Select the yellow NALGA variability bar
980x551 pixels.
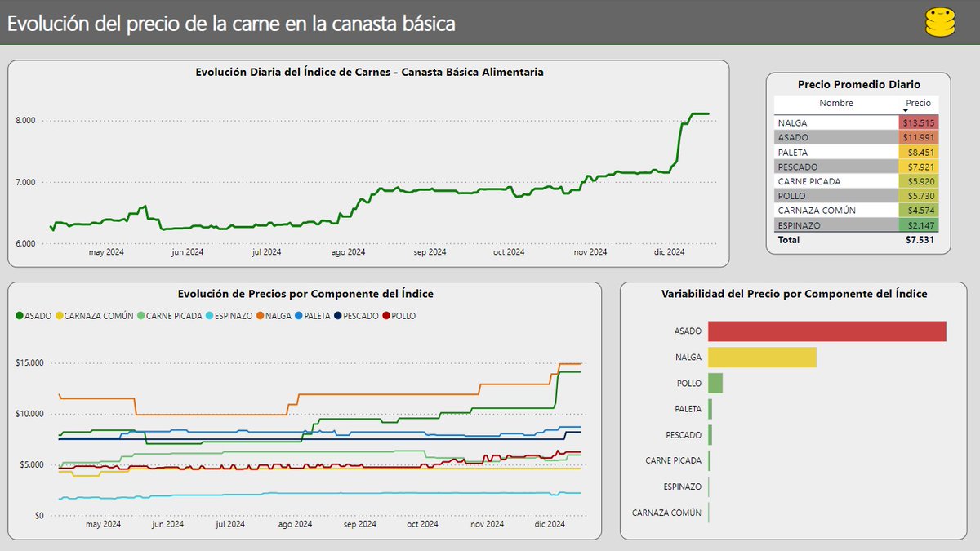tap(764, 357)
